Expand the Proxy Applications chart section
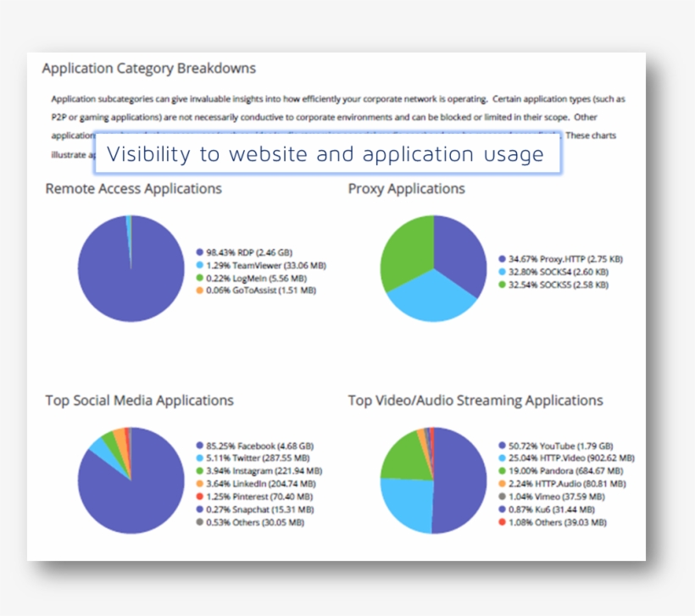This screenshot has width=695, height=616. (407, 189)
